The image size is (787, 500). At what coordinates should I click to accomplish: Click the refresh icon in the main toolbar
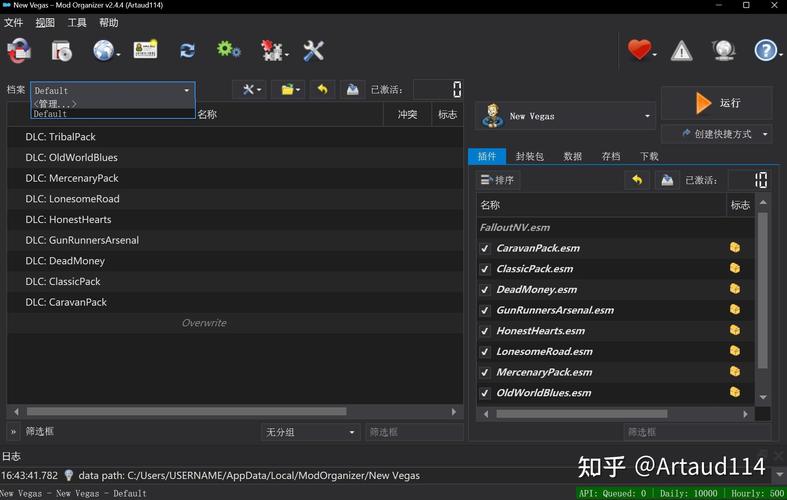click(x=187, y=50)
